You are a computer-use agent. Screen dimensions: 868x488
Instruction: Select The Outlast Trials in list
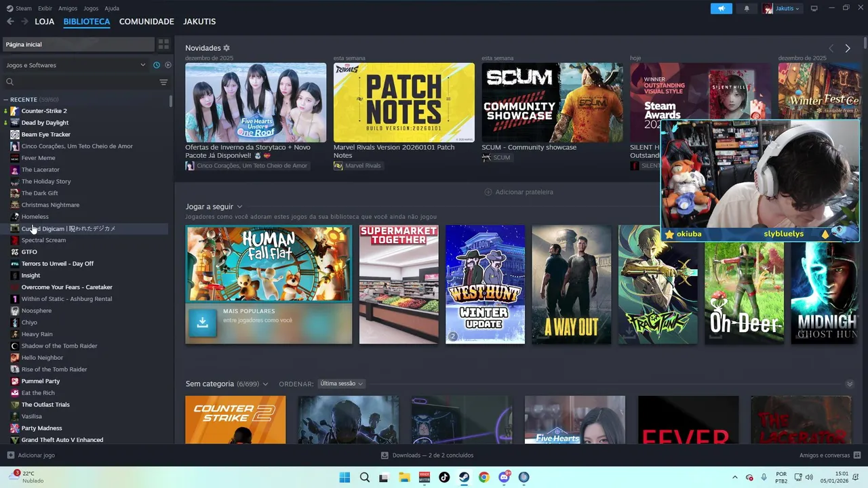[45, 405]
